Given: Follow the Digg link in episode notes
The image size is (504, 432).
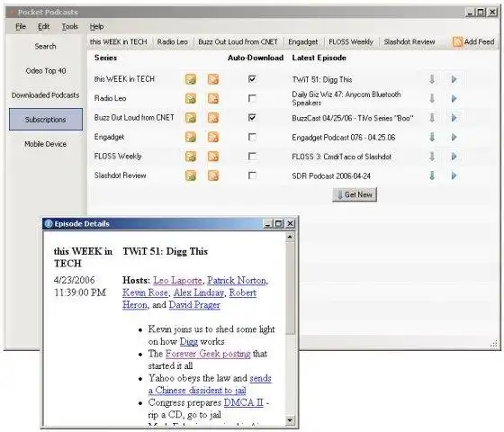Looking at the screenshot, I should [189, 341].
